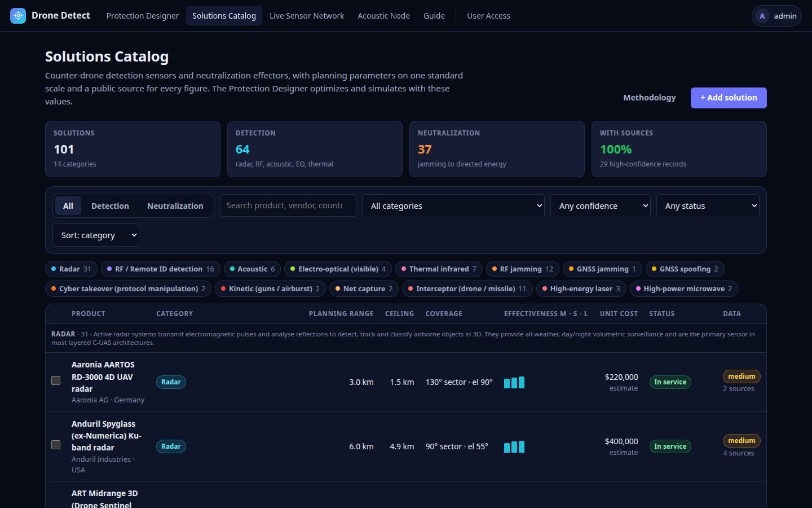Click the Radar badge in Aaronia AARTOS row
Screen dimensions: 812x508
pyautogui.click(x=171, y=382)
